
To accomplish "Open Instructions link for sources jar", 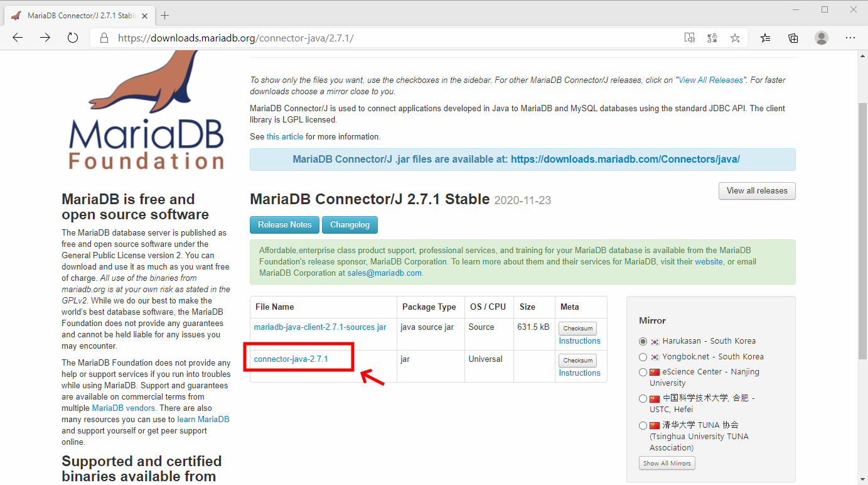I will pyautogui.click(x=579, y=341).
